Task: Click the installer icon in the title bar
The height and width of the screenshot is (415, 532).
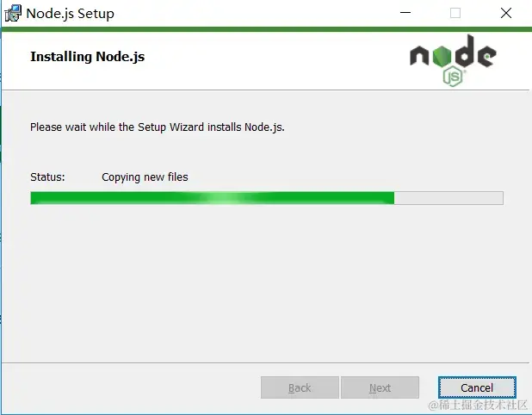Action: click(13, 13)
